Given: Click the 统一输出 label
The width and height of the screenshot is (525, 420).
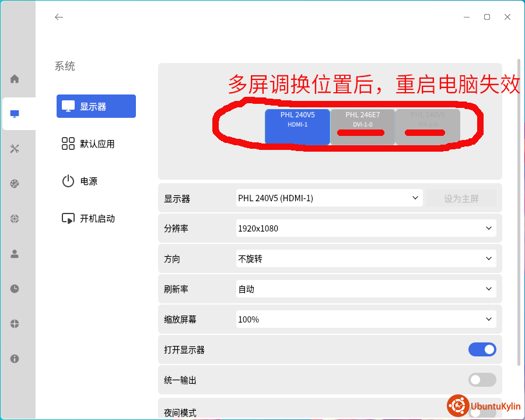Looking at the screenshot, I should (x=180, y=380).
